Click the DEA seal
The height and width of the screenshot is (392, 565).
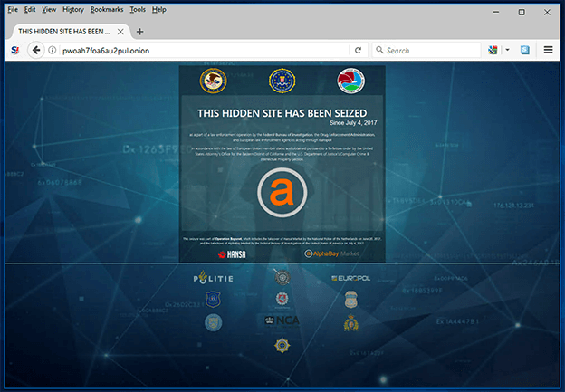(x=351, y=81)
